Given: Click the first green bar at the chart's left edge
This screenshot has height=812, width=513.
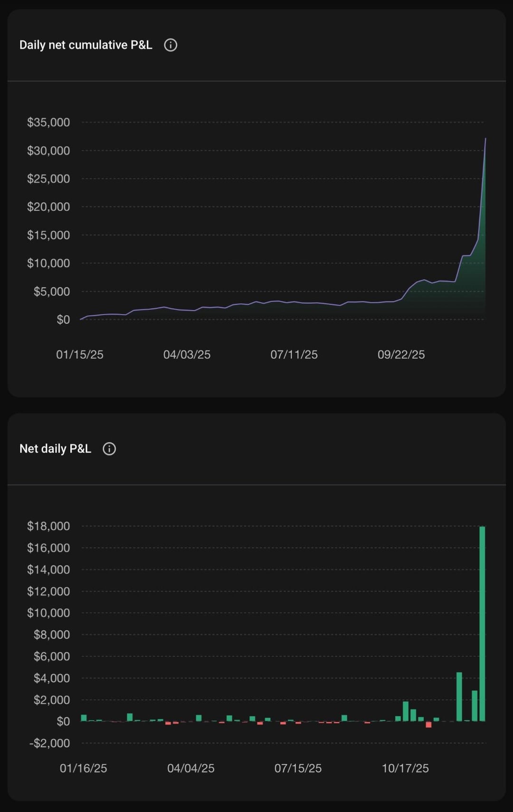Looking at the screenshot, I should click(84, 718).
